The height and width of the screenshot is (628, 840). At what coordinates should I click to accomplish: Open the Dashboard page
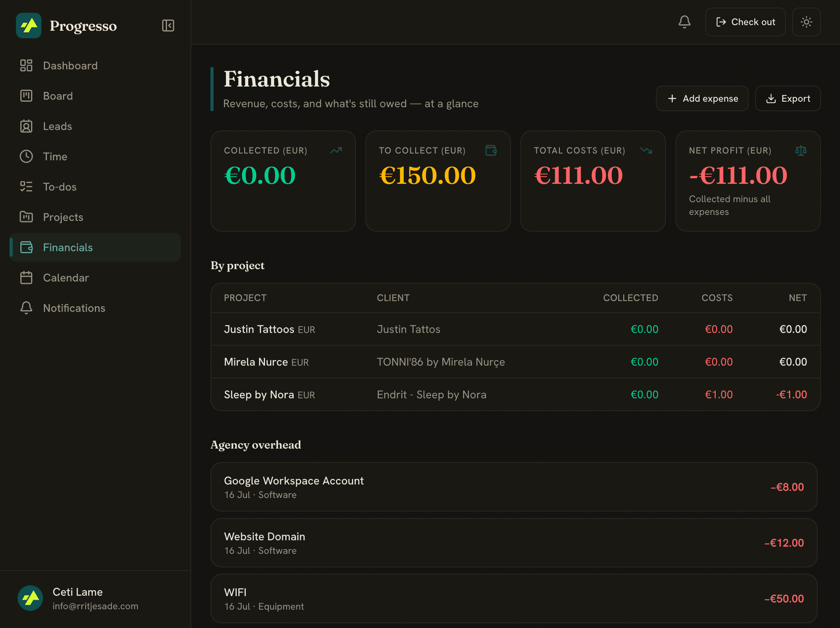[x=95, y=65]
